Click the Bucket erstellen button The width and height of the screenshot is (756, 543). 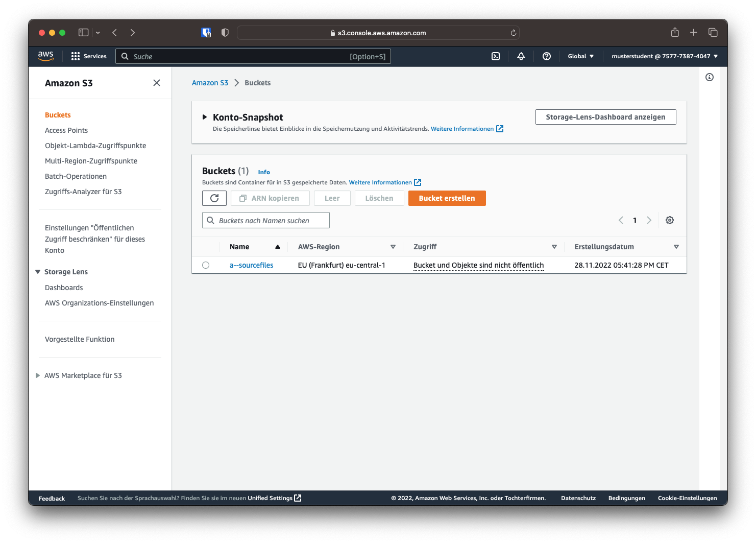(447, 198)
